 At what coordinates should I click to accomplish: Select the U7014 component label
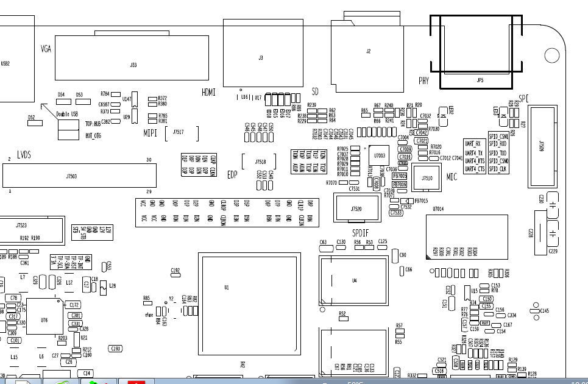point(438,209)
